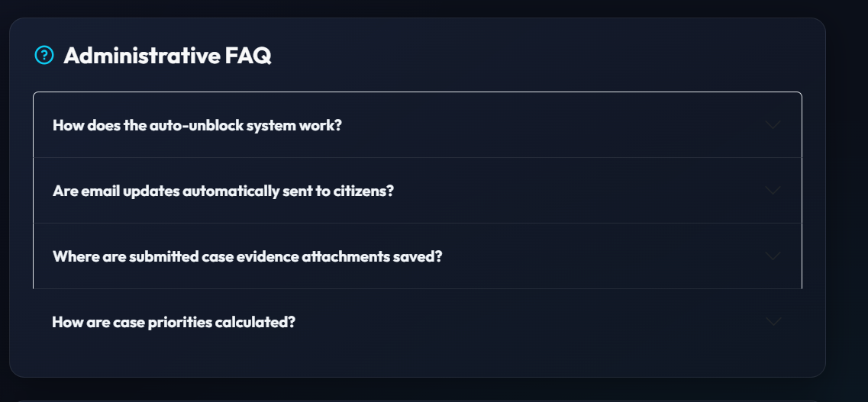The height and width of the screenshot is (402, 868).
Task: Click the question mark help icon
Action: click(44, 55)
